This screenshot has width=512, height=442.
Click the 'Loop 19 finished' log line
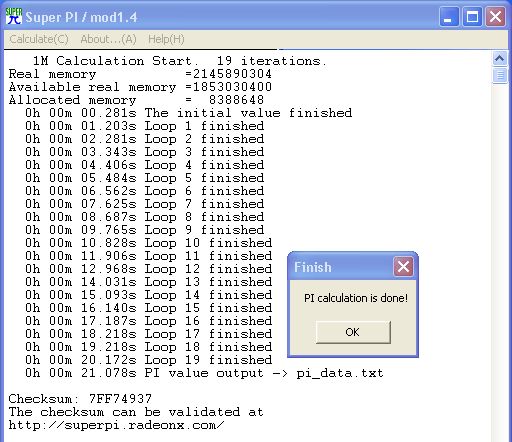[x=149, y=360]
